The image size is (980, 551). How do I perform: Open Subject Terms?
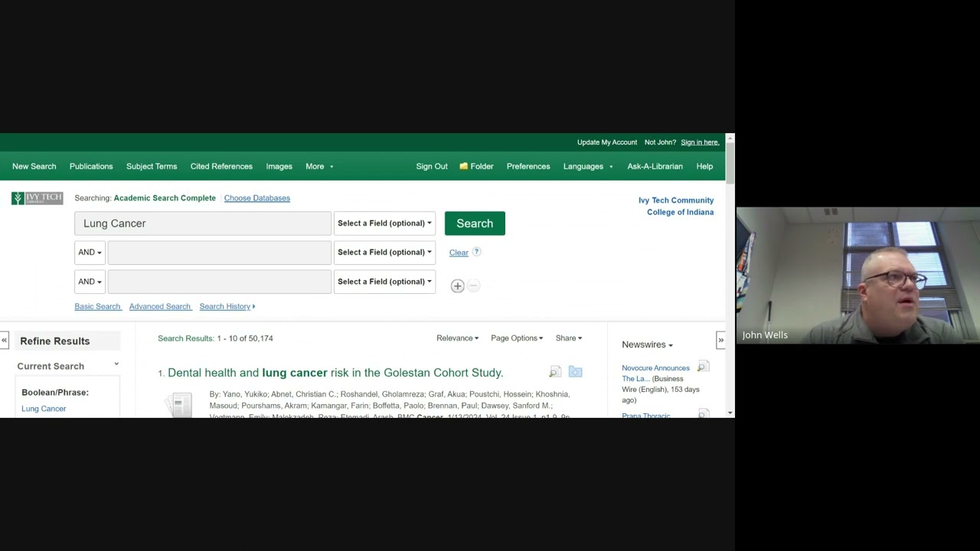(152, 166)
